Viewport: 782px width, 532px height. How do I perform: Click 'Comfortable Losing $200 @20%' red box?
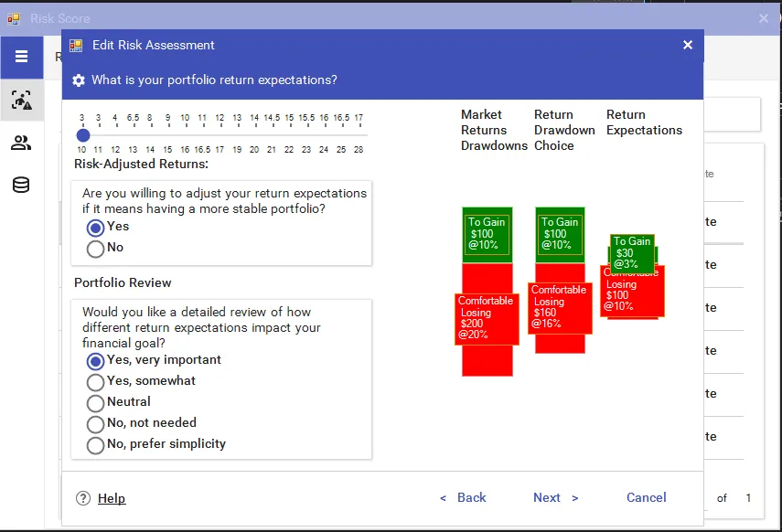487,319
